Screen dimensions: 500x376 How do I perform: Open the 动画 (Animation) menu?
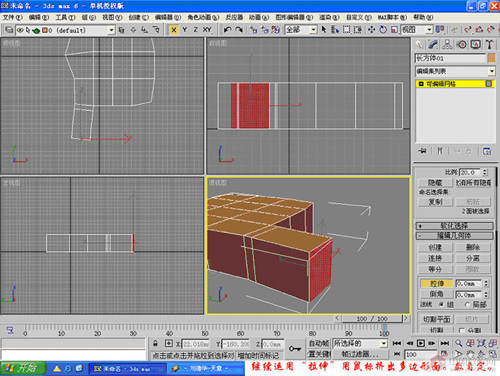(x=259, y=17)
